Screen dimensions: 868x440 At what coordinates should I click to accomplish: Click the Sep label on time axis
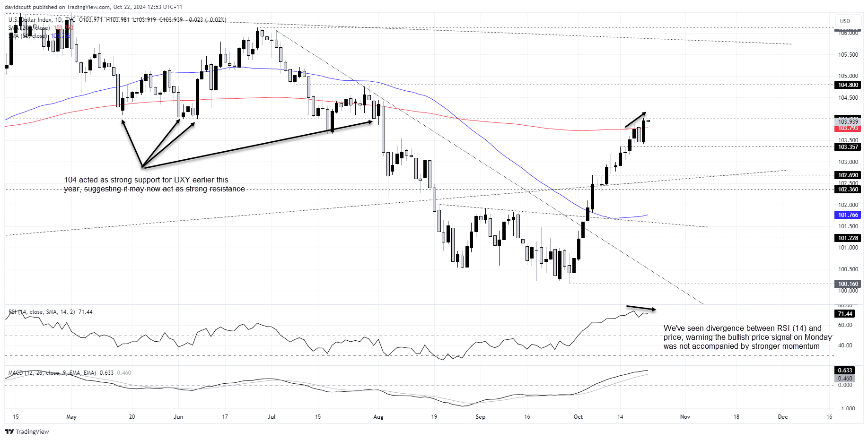[x=481, y=417]
